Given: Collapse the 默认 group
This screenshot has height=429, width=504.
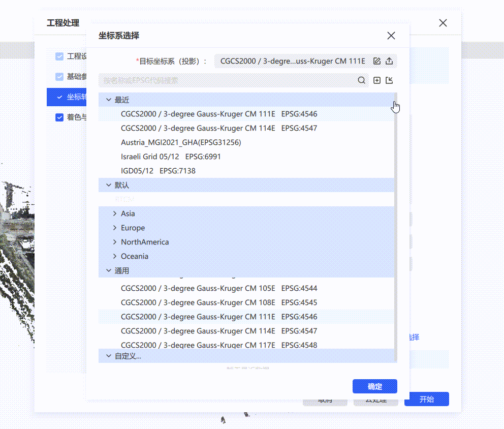Looking at the screenshot, I should 109,185.
